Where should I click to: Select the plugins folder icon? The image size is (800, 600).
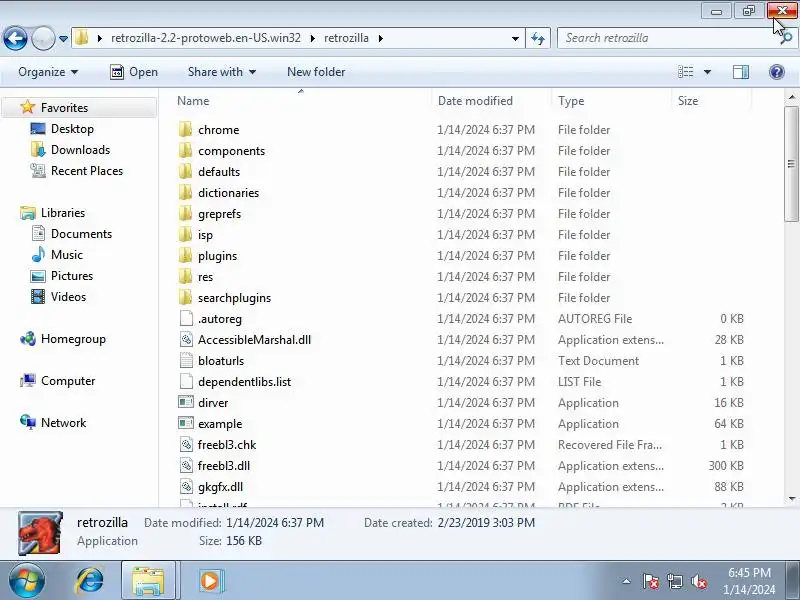click(186, 256)
